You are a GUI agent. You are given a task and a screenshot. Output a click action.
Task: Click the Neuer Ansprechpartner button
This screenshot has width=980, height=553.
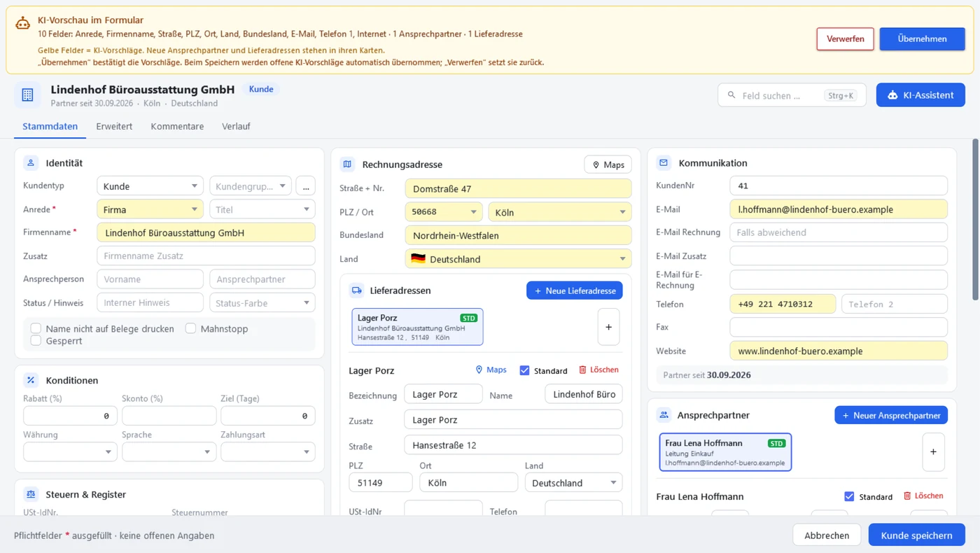click(x=891, y=415)
